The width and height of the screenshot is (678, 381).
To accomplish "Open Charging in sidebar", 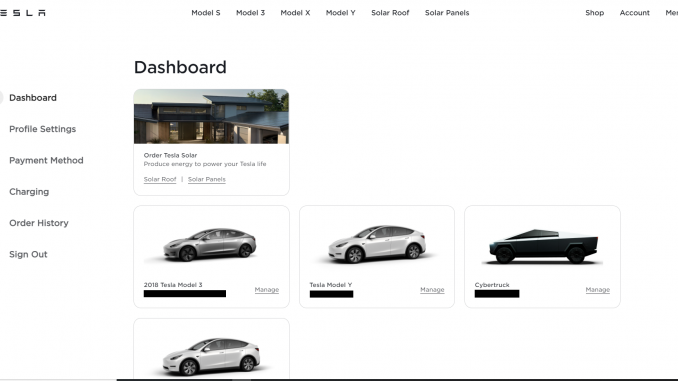I will click(x=29, y=192).
